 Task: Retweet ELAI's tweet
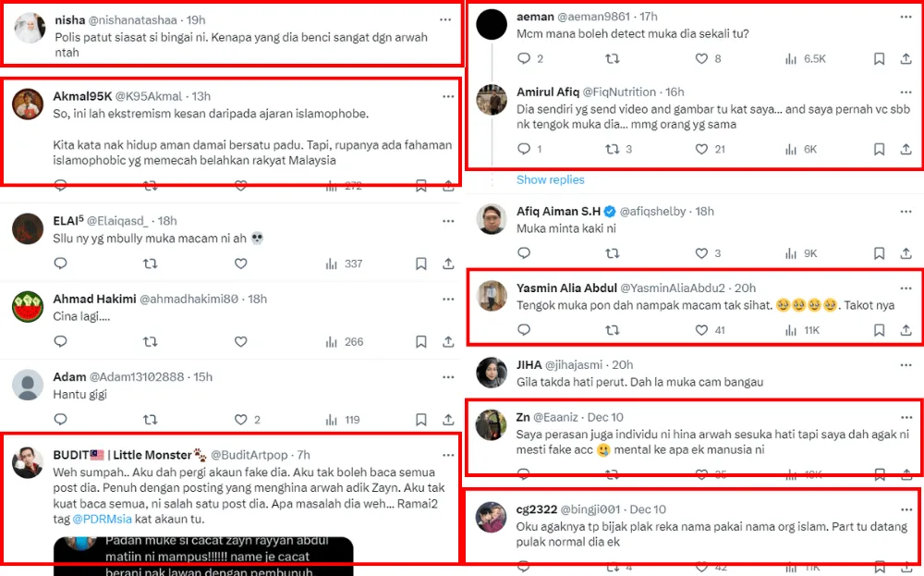coord(151,263)
